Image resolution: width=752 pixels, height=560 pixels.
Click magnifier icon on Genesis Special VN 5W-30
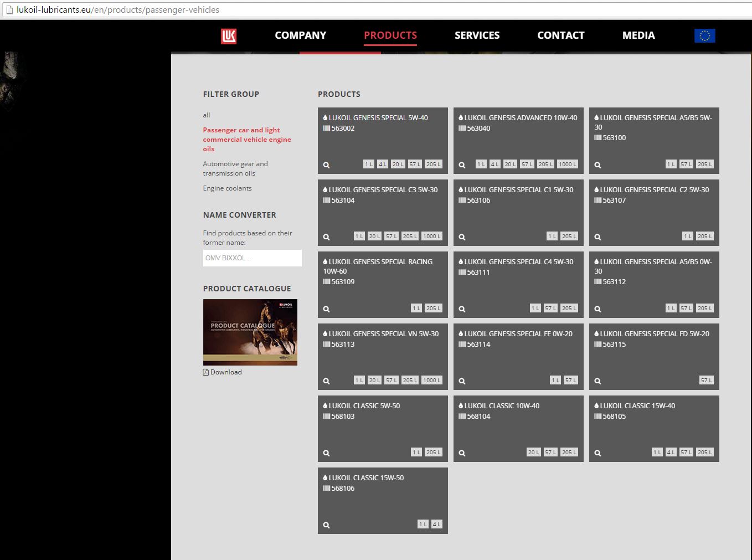pos(326,381)
